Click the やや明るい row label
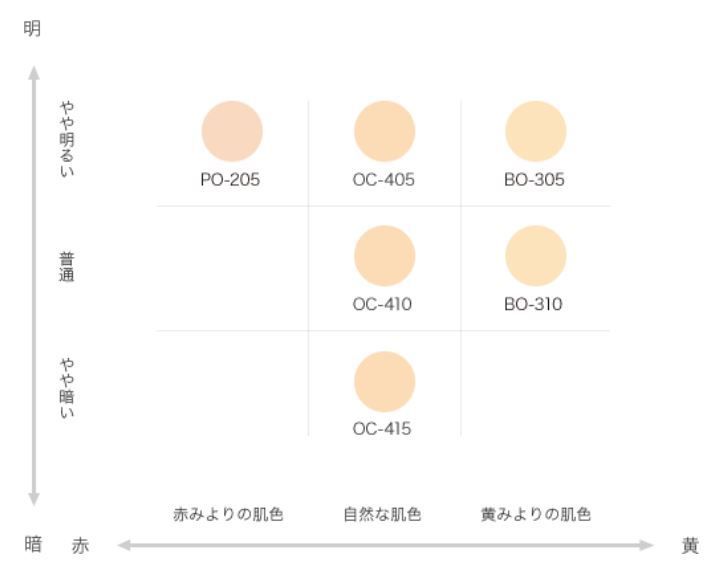Image resolution: width=718 pixels, height=578 pixels. 67,139
